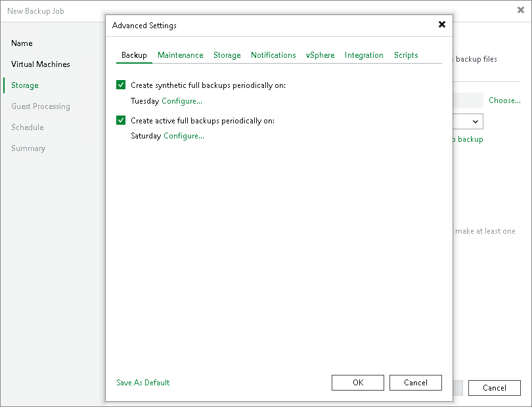
Task: Click Save As Default link
Action: 143,383
